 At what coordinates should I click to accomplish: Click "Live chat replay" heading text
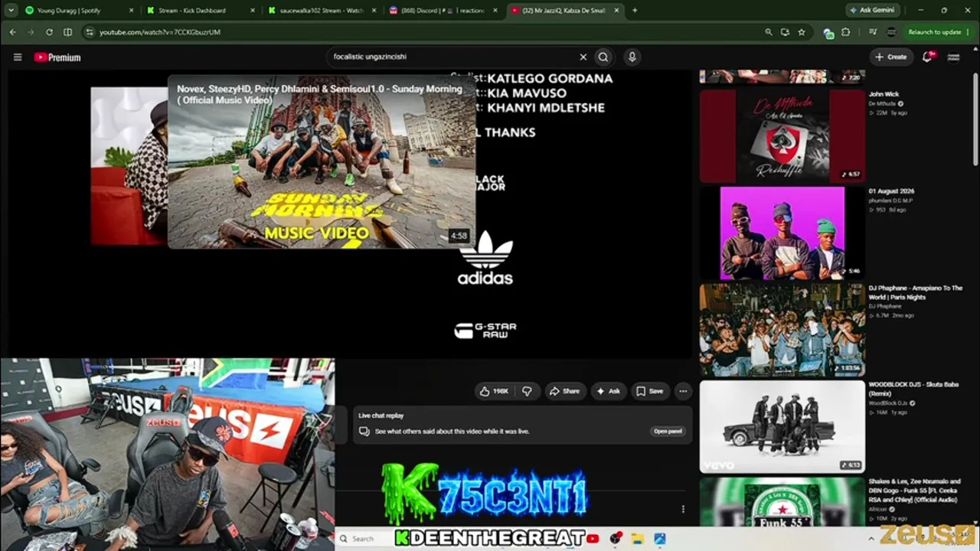click(x=381, y=416)
